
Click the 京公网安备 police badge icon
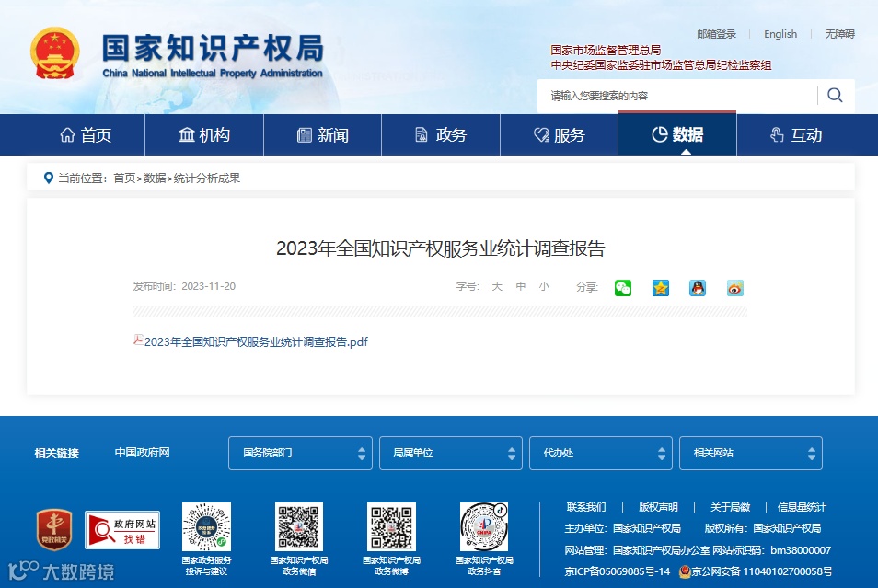coord(684,571)
